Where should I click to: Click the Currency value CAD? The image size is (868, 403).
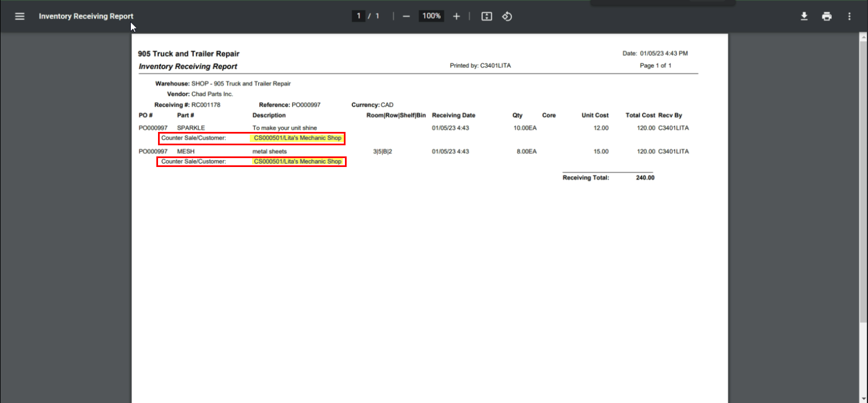387,105
